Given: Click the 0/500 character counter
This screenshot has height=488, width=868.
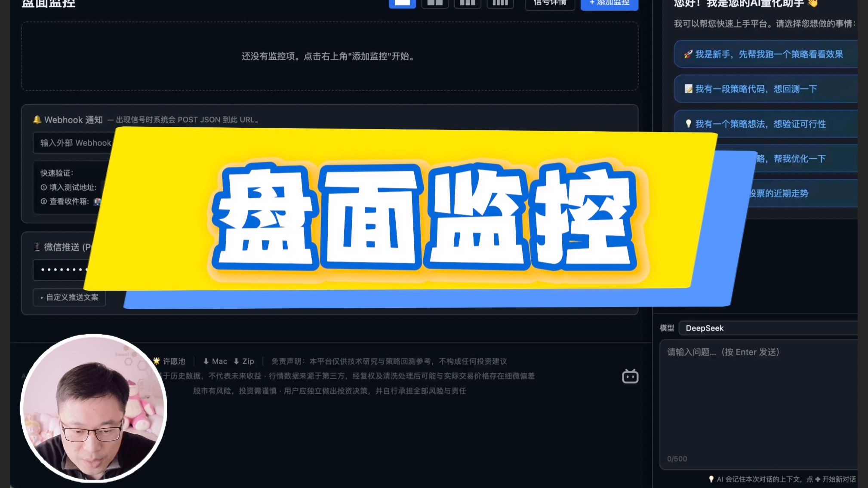Looking at the screenshot, I should [677, 459].
